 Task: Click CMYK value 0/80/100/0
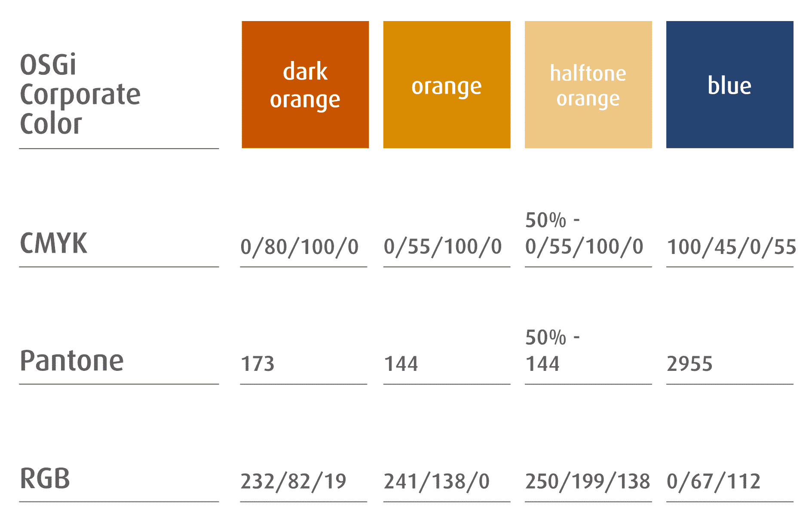300,247
